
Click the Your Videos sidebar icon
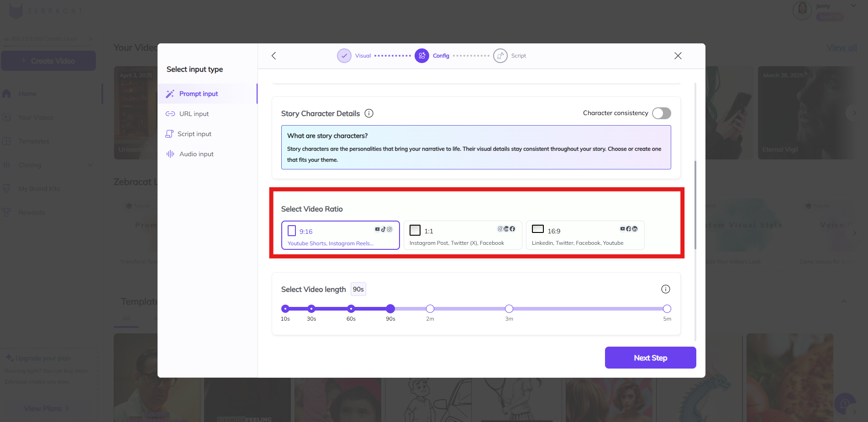pos(6,117)
